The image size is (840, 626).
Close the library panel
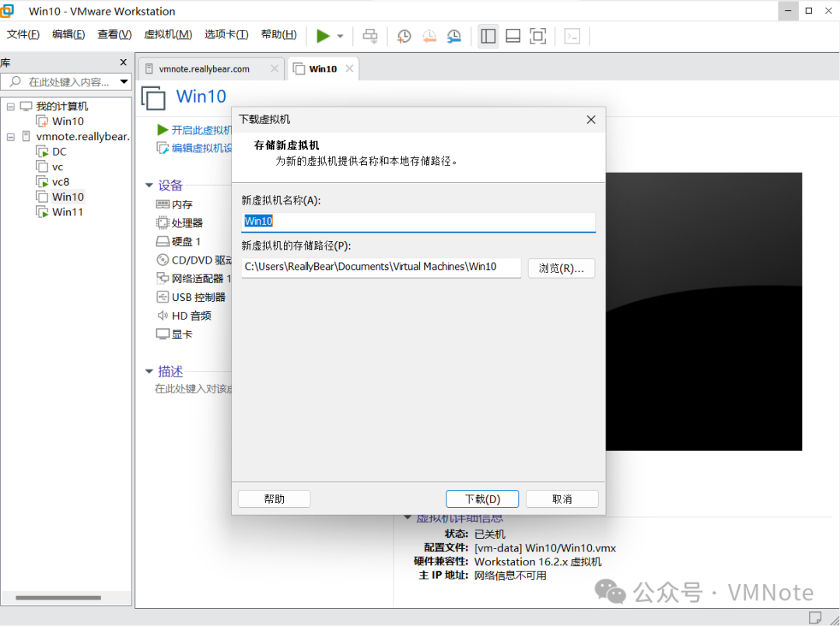point(123,63)
